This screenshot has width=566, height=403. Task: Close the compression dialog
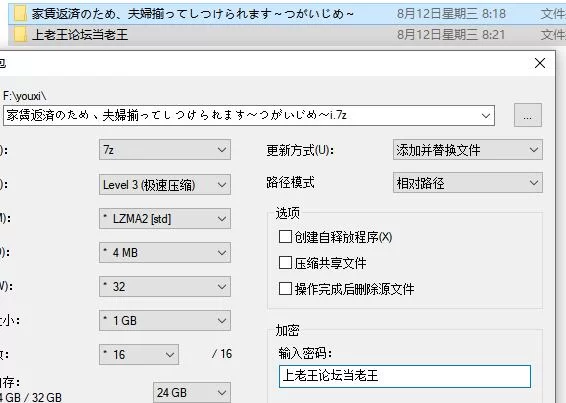(x=540, y=63)
